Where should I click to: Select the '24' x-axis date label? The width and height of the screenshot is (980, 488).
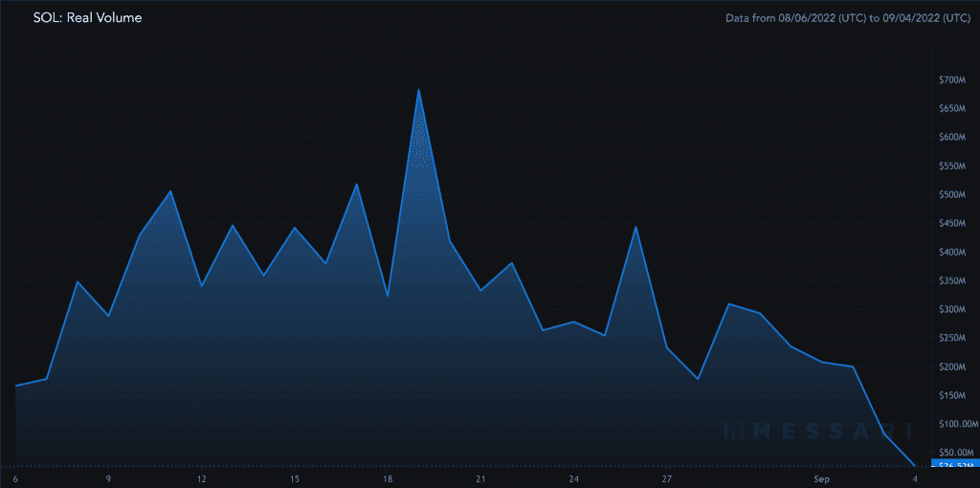click(574, 479)
